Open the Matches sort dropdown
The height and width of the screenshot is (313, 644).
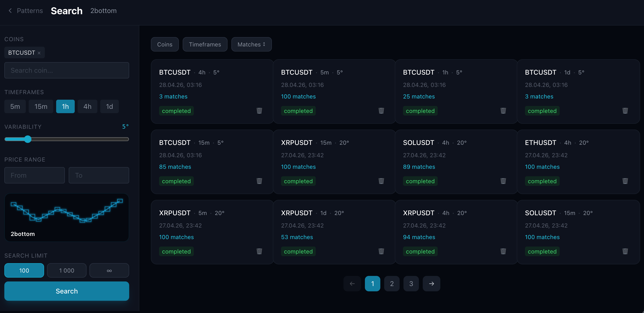[x=251, y=44]
